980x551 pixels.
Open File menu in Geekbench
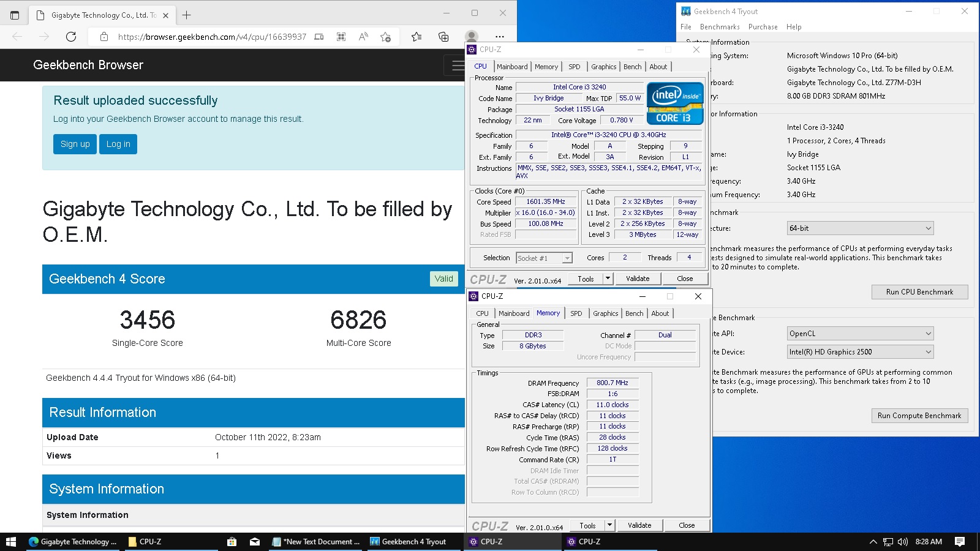[686, 27]
